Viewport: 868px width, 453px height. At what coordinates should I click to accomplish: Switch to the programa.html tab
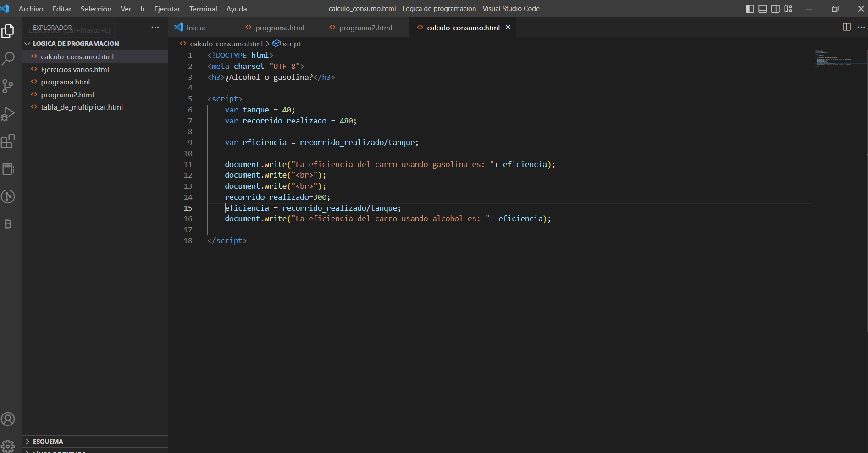278,28
